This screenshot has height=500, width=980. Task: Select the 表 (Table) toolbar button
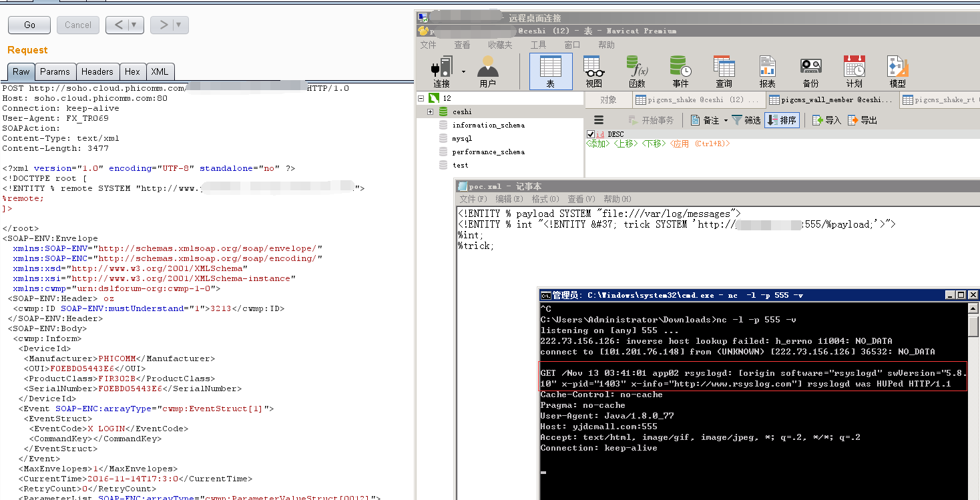click(551, 72)
